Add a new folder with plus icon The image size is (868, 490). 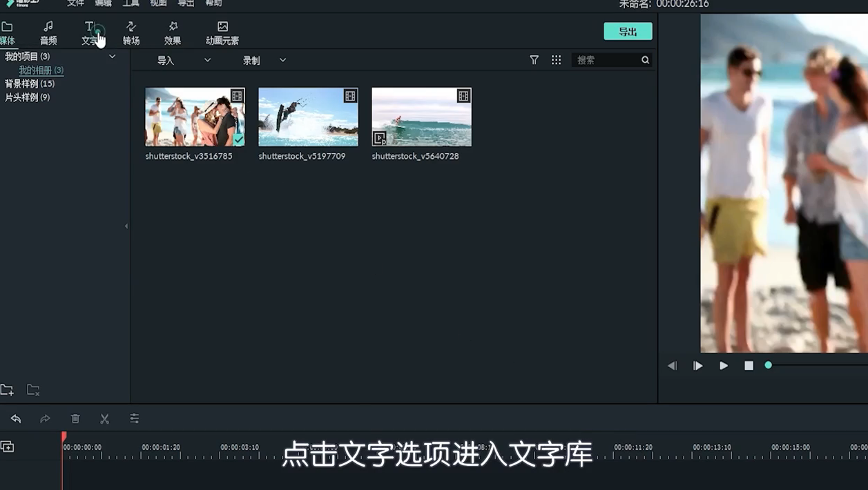pyautogui.click(x=7, y=390)
